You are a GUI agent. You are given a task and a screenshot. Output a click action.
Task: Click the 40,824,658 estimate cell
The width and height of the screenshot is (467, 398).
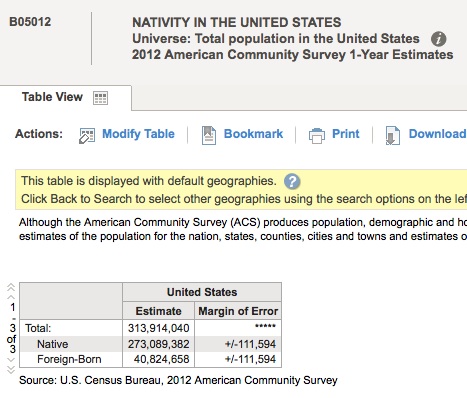158,359
